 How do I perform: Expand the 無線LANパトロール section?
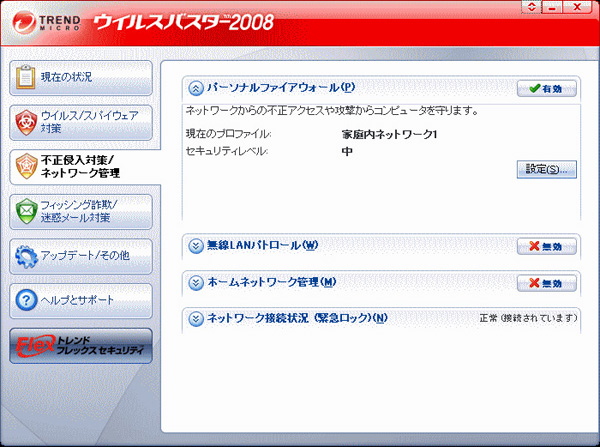(196, 246)
